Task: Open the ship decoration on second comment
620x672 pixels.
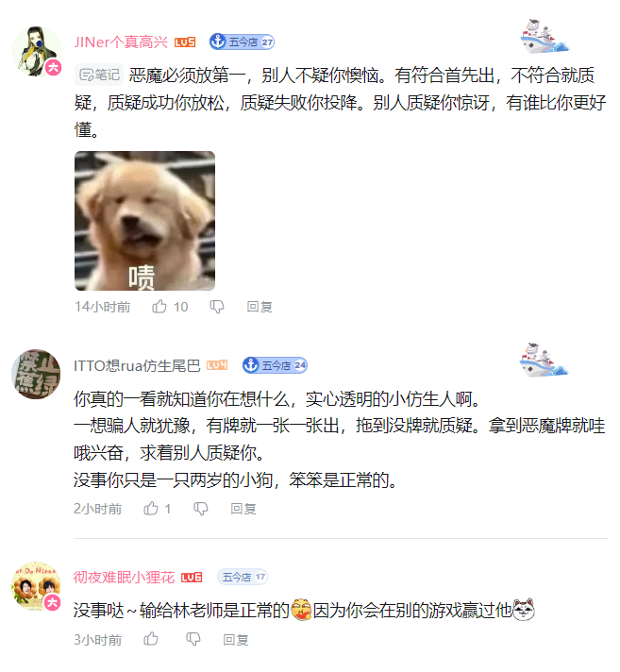Action: 544,360
